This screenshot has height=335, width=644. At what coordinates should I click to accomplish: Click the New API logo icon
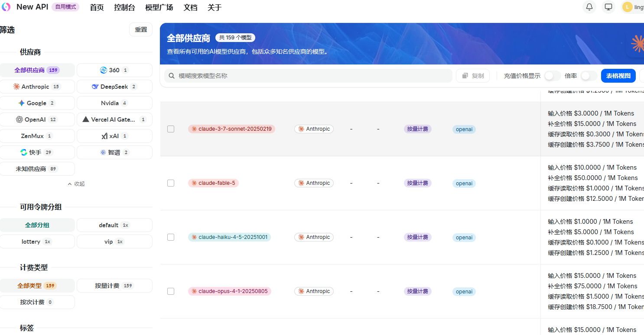click(x=6, y=7)
